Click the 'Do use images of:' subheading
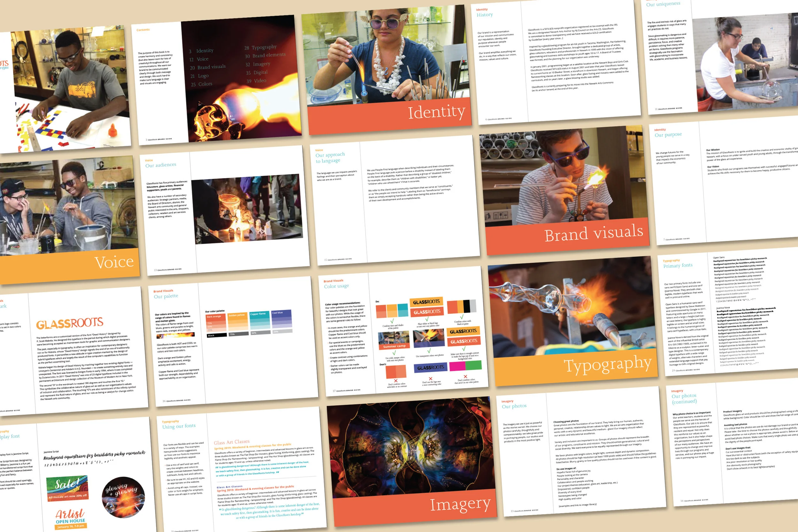The width and height of the screenshot is (798, 532). 566,468
